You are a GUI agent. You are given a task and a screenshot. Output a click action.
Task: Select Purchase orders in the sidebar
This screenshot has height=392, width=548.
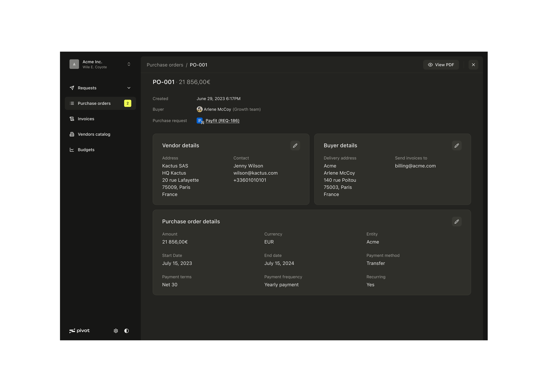(94, 103)
